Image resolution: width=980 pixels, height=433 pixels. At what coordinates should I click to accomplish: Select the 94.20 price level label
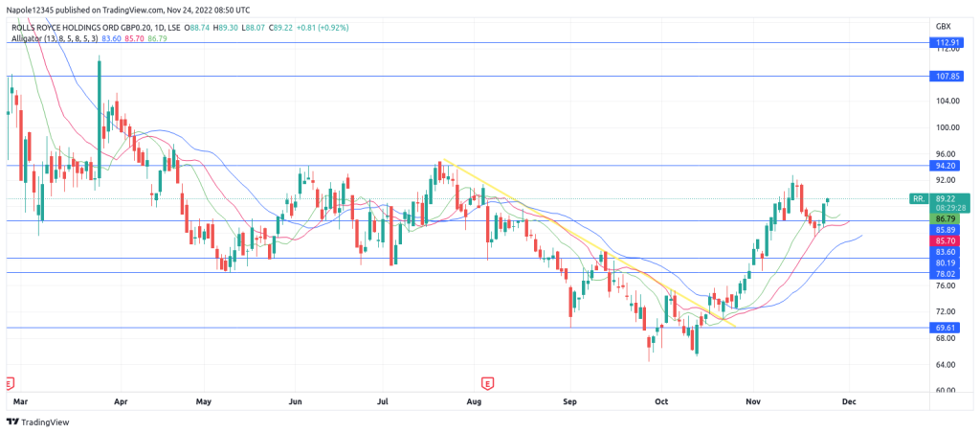coord(943,166)
